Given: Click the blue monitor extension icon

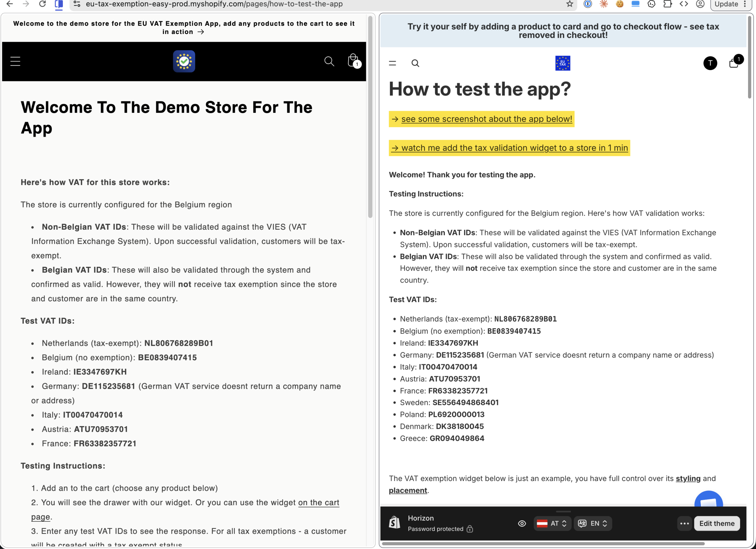Looking at the screenshot, I should click(636, 4).
